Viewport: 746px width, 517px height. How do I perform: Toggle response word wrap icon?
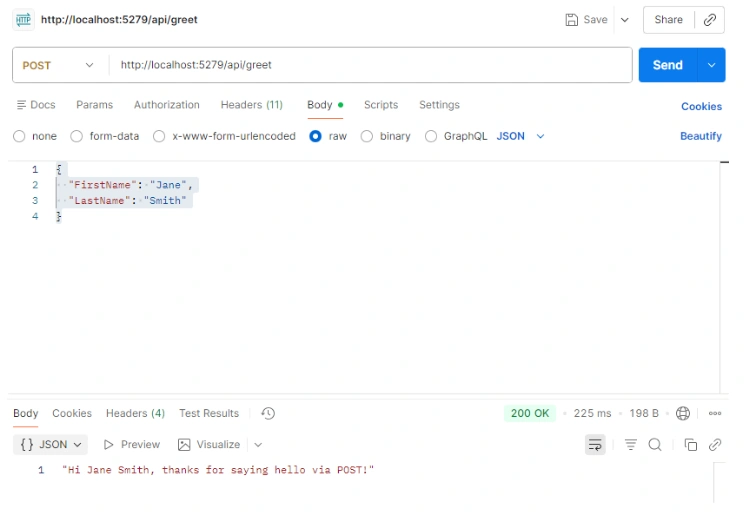[x=595, y=445]
